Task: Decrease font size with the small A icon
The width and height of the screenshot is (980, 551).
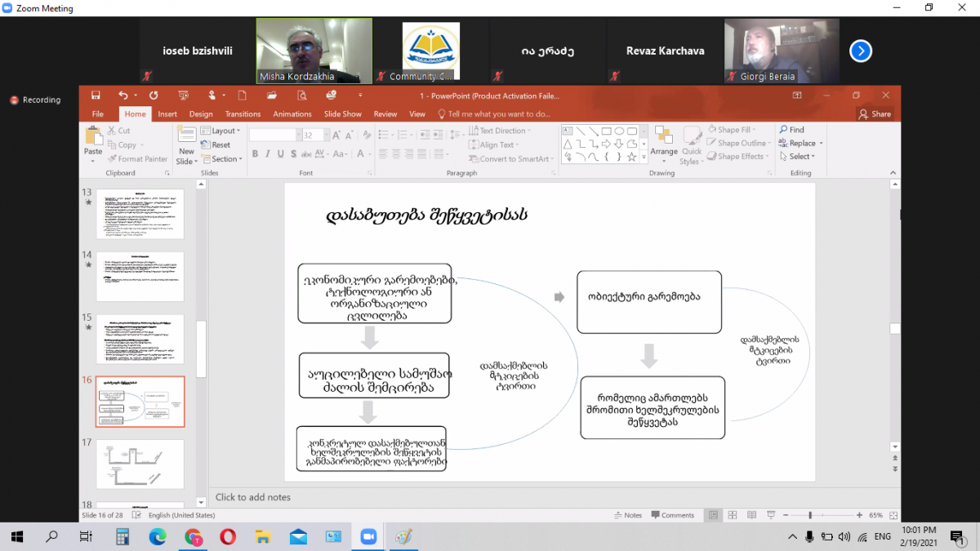Action: click(x=348, y=135)
